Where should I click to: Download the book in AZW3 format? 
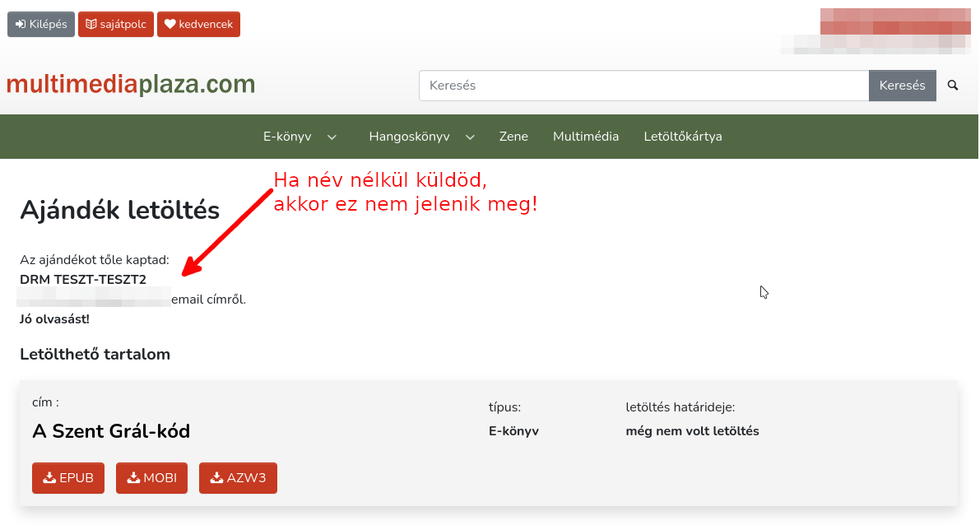pyautogui.click(x=238, y=478)
